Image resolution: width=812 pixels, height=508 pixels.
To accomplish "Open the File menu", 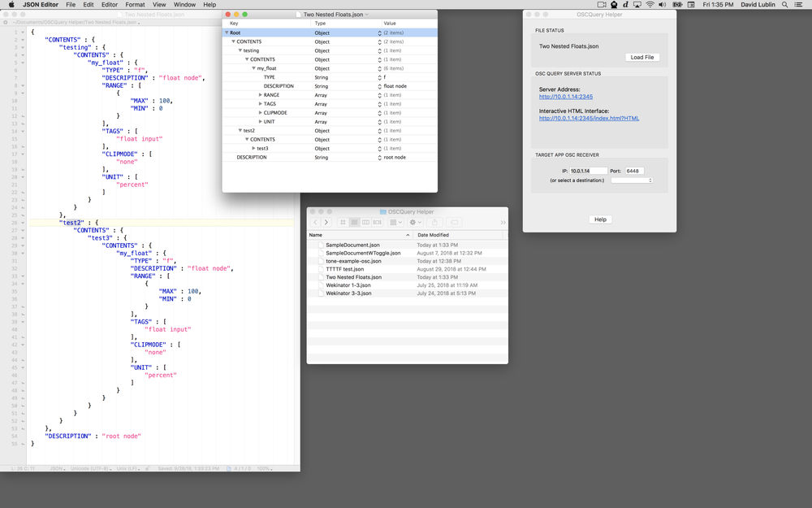I will point(71,5).
